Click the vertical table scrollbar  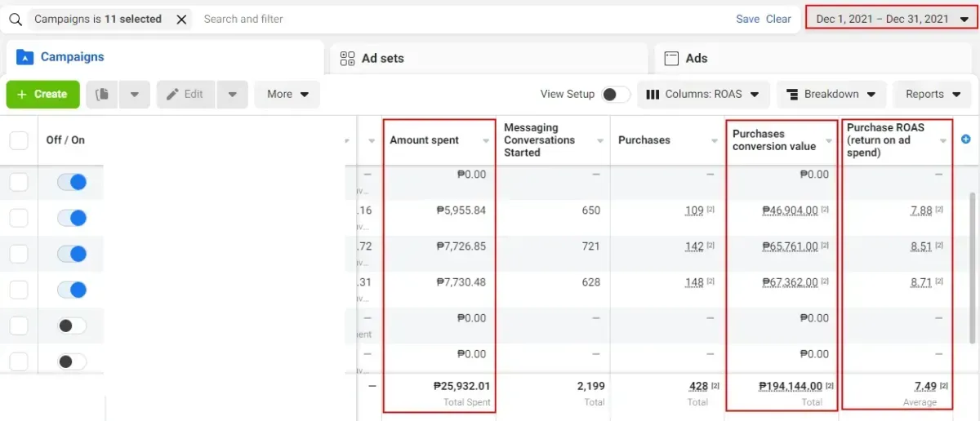tap(971, 268)
